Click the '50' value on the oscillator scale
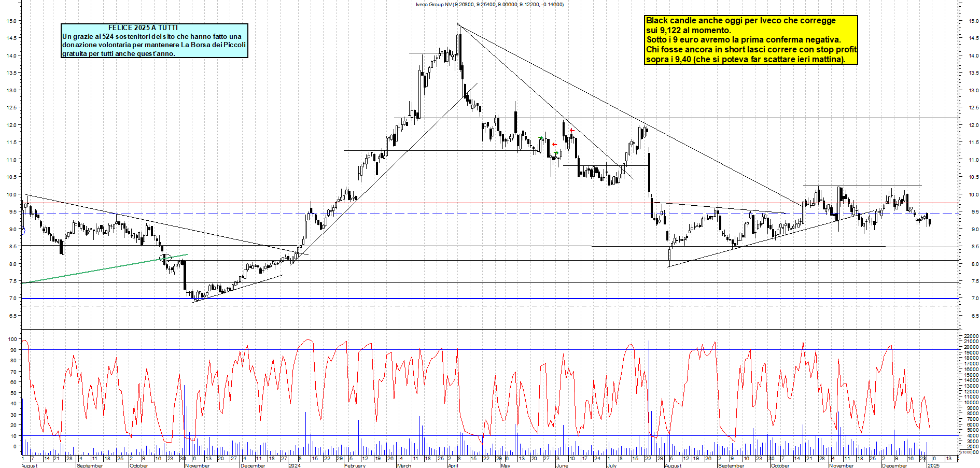The width and height of the screenshot is (980, 468). point(13,393)
